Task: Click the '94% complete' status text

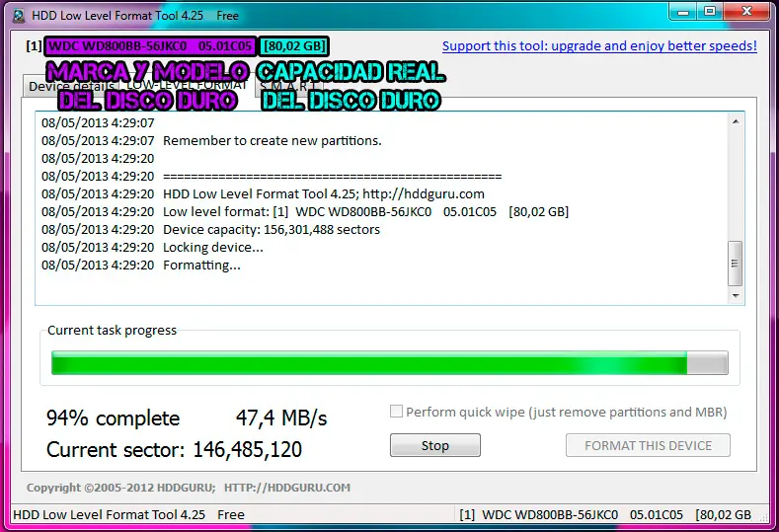Action: [113, 418]
